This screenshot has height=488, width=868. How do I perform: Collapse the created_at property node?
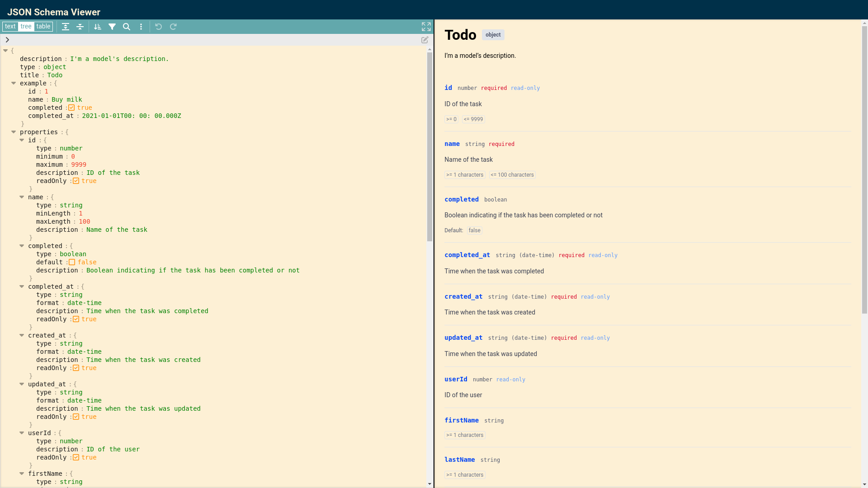pos(22,335)
